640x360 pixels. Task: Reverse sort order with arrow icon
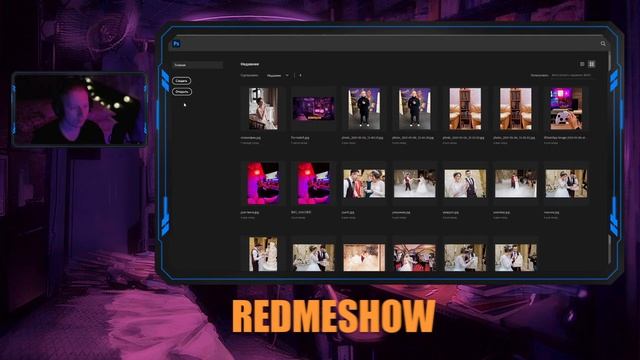300,76
